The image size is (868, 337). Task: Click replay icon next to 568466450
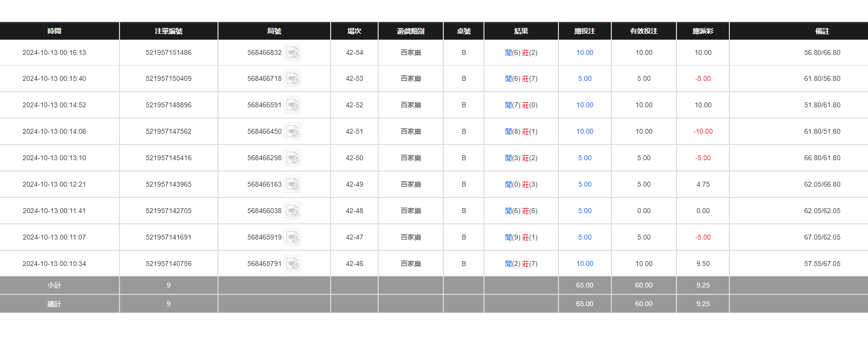coord(292,132)
